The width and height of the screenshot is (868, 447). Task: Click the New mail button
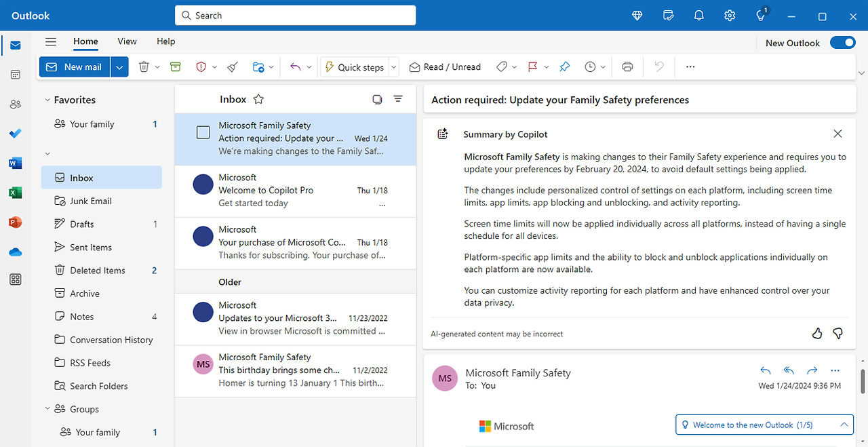click(75, 66)
